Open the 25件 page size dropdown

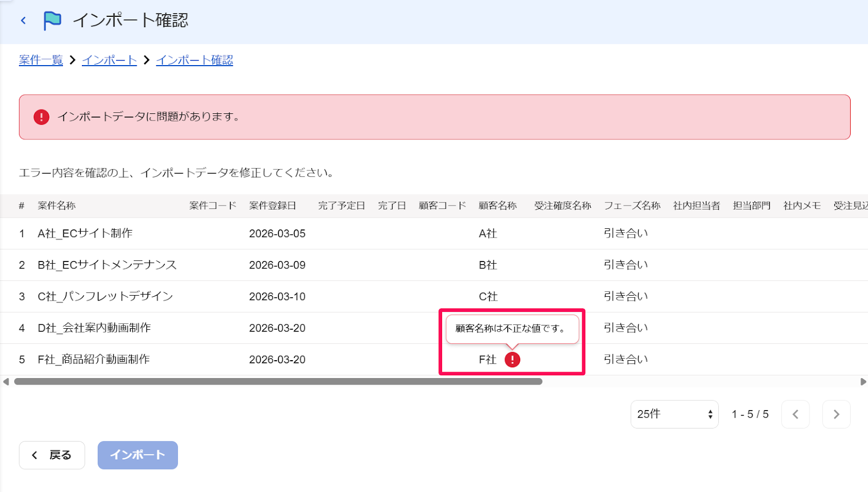[674, 414]
